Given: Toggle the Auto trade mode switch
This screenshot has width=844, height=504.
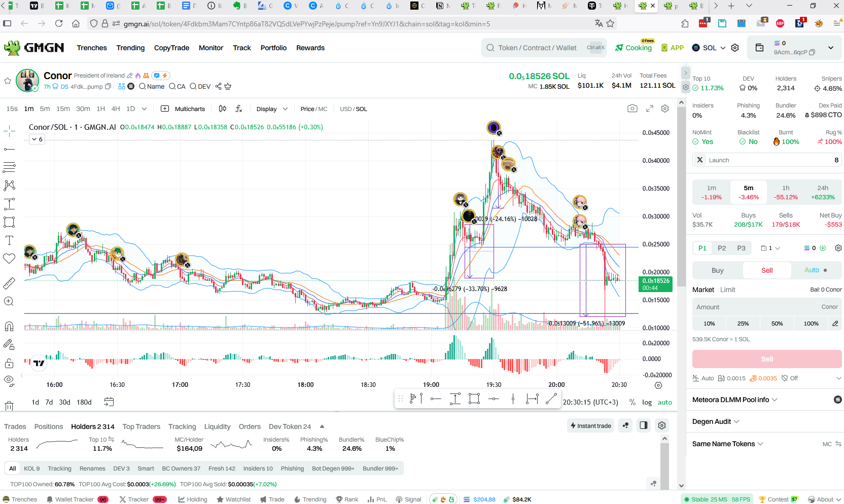Looking at the screenshot, I should (x=816, y=270).
